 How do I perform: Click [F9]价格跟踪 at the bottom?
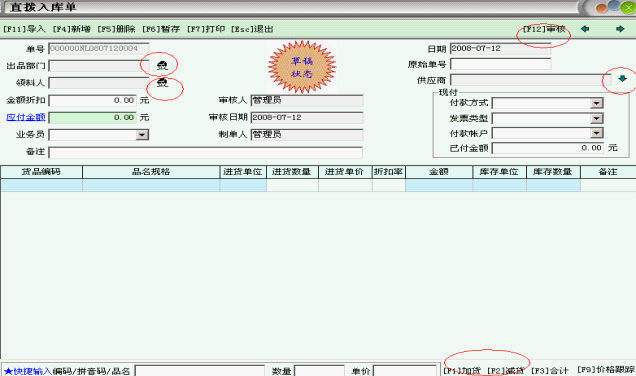coord(606,370)
